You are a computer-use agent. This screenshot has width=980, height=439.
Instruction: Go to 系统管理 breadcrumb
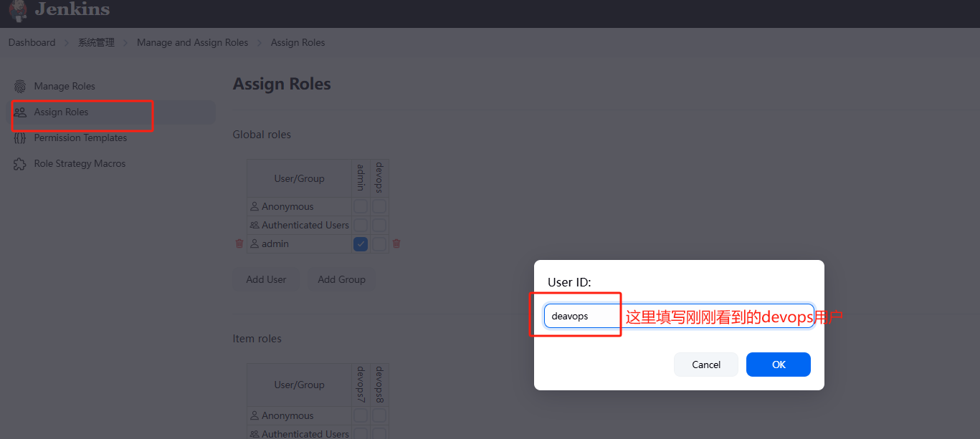pos(96,42)
